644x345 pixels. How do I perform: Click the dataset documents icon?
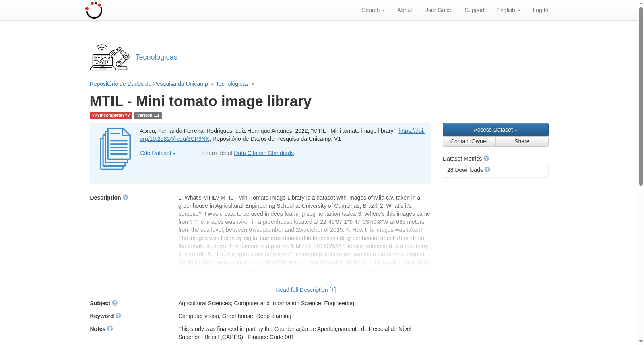pyautogui.click(x=116, y=149)
